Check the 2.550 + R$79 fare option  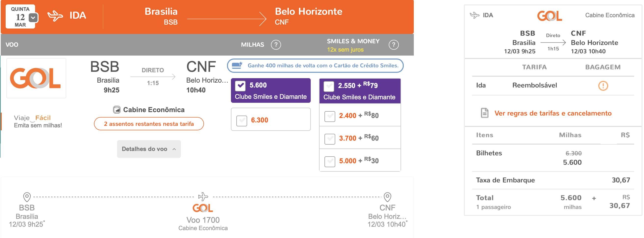click(x=329, y=86)
